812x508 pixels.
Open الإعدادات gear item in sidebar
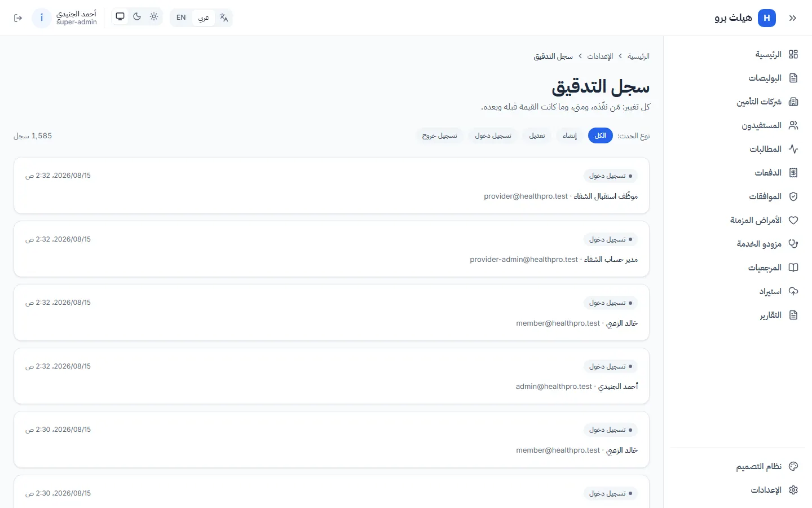[x=738, y=490]
